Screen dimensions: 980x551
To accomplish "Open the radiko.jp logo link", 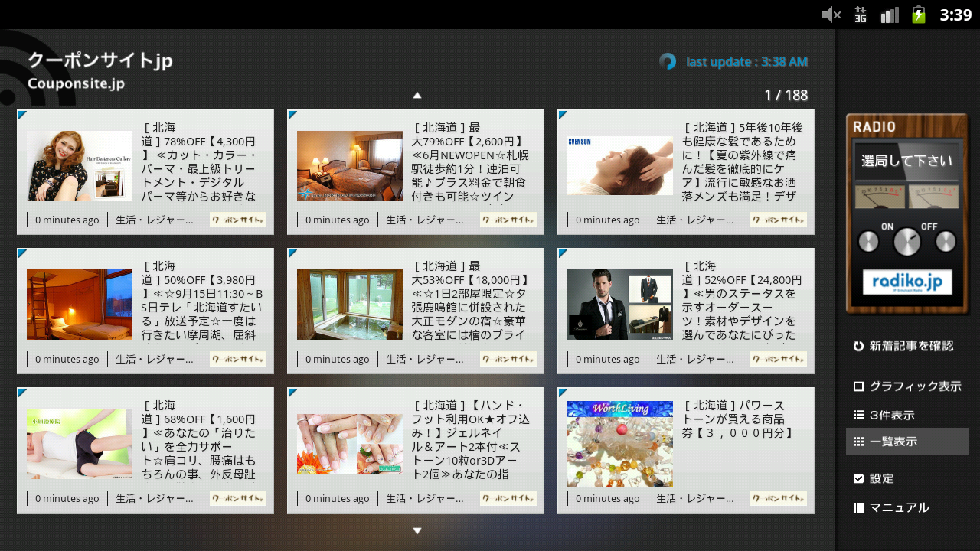I will (x=907, y=282).
